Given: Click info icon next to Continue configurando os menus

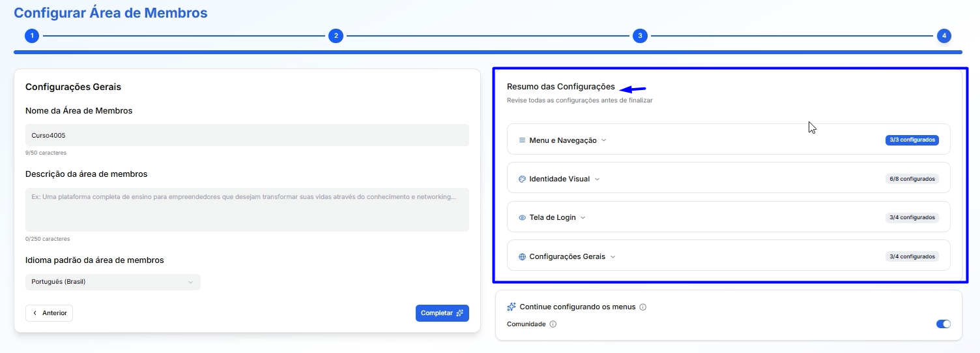Looking at the screenshot, I should tap(642, 307).
